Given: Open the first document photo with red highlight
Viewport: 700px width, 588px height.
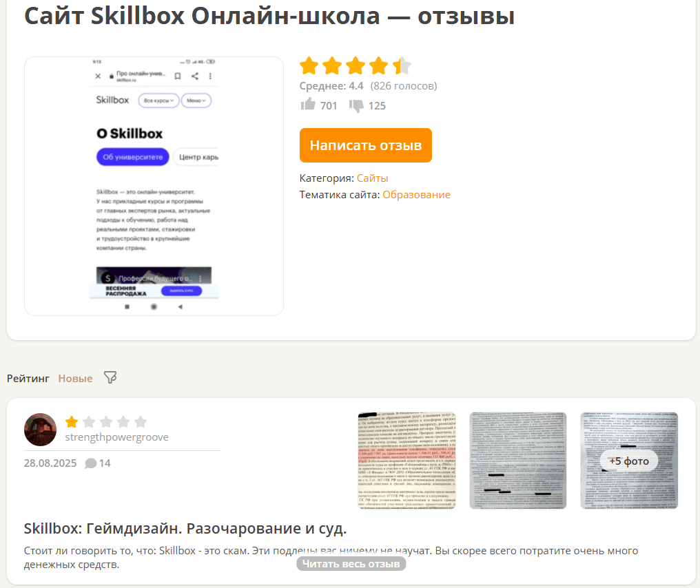Looking at the screenshot, I should (x=406, y=461).
